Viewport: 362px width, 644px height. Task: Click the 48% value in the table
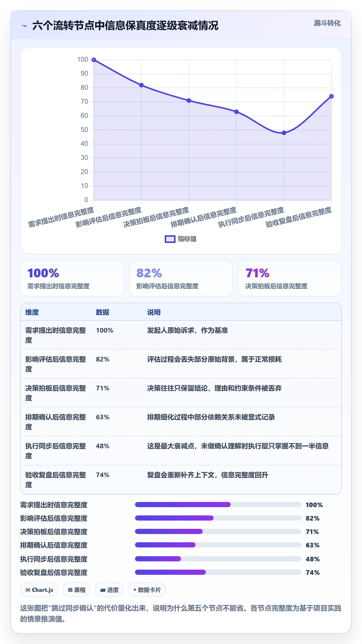coord(103,446)
